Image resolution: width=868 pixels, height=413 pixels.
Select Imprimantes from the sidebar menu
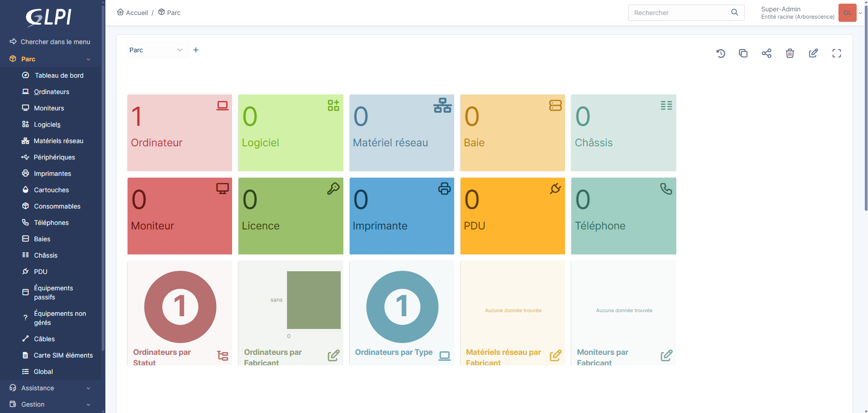pos(52,174)
